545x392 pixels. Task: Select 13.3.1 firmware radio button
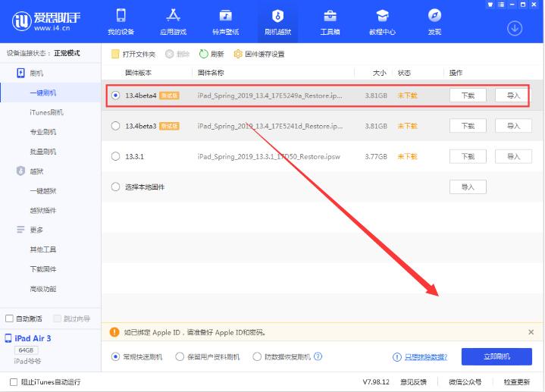click(116, 156)
